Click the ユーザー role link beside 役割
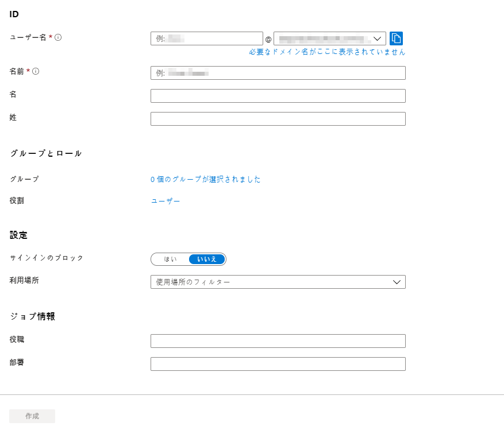The height and width of the screenshot is (430, 504). click(x=166, y=201)
